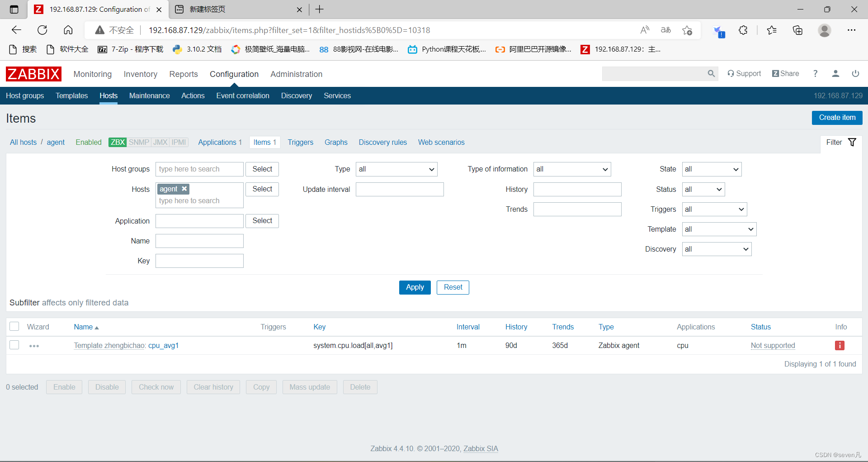Open the Web scenarios tab link

[441, 143]
